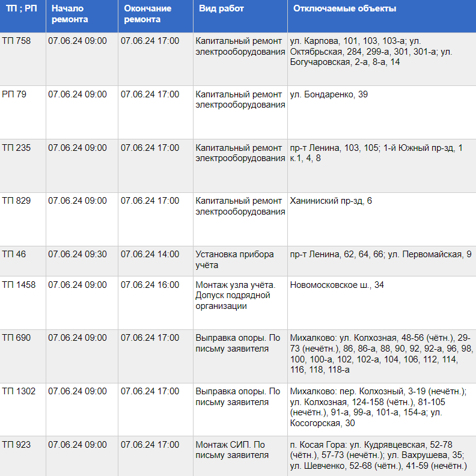Click the ТП 1302 row label
476x476 pixels.
(x=19, y=391)
